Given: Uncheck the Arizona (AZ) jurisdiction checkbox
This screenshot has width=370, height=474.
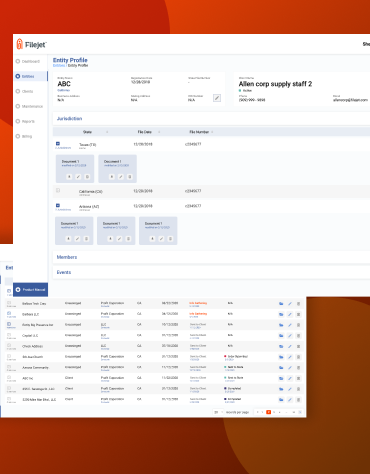Looking at the screenshot, I should 58,206.
